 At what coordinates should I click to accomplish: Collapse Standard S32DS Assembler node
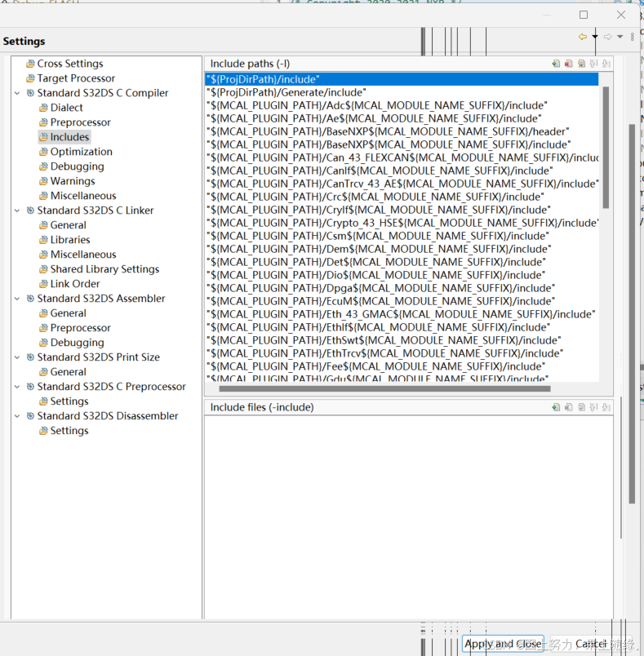click(17, 299)
